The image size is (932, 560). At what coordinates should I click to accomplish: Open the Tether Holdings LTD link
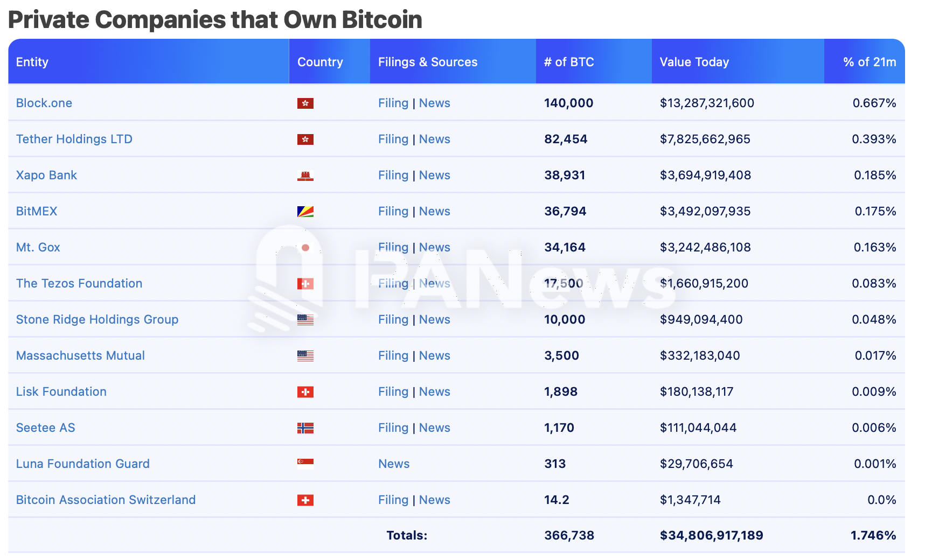pos(74,139)
